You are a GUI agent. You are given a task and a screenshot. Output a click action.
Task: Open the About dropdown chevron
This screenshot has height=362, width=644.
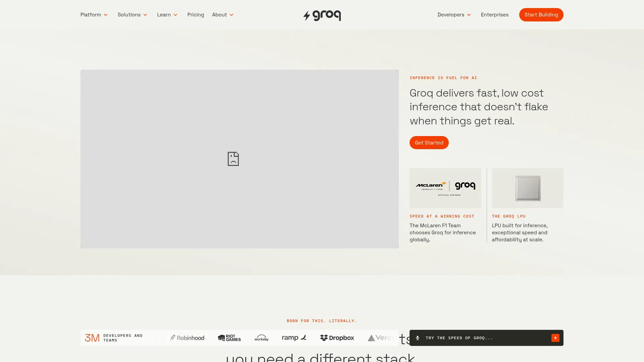click(231, 15)
